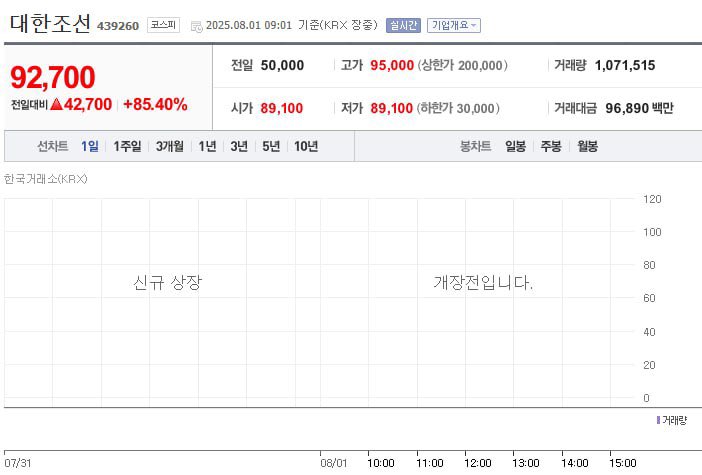The image size is (702, 475).
Task: Show the 10년 line chart
Action: coord(306,146)
